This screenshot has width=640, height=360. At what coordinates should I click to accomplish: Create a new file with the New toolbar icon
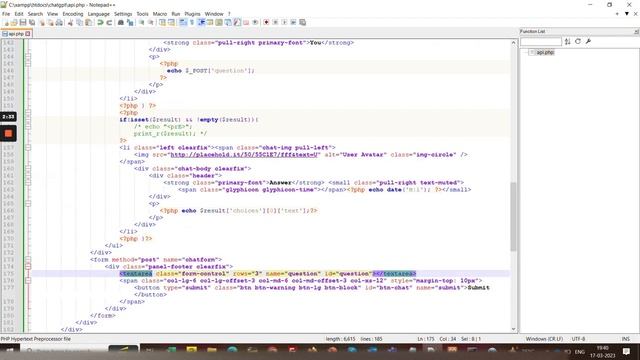(7, 22)
